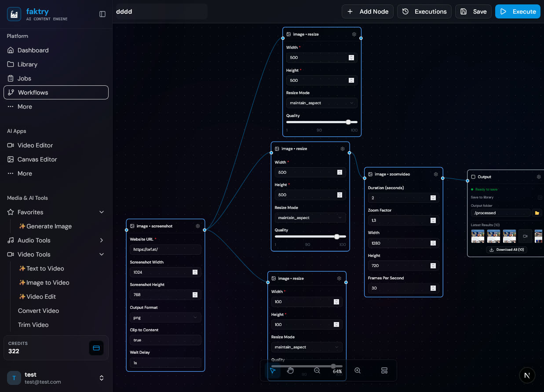Save the workflow

(x=473, y=11)
